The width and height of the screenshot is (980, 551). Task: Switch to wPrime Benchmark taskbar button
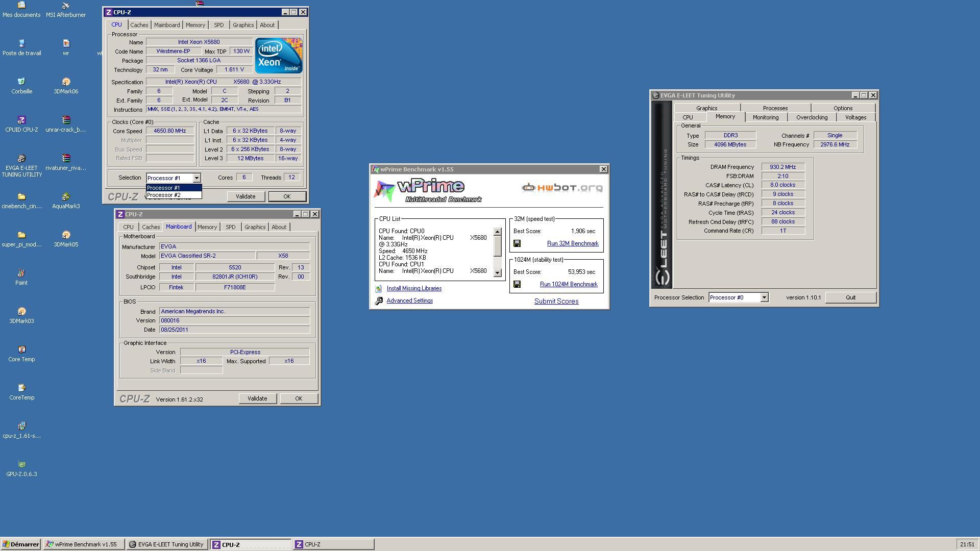click(83, 544)
